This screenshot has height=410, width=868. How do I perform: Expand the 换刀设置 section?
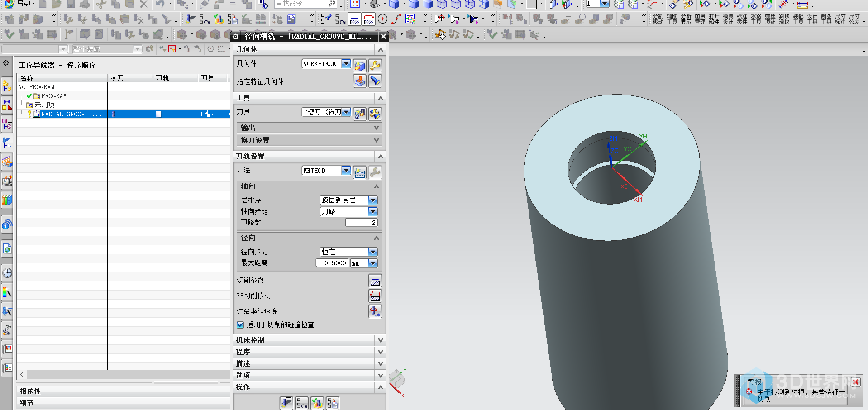(310, 140)
